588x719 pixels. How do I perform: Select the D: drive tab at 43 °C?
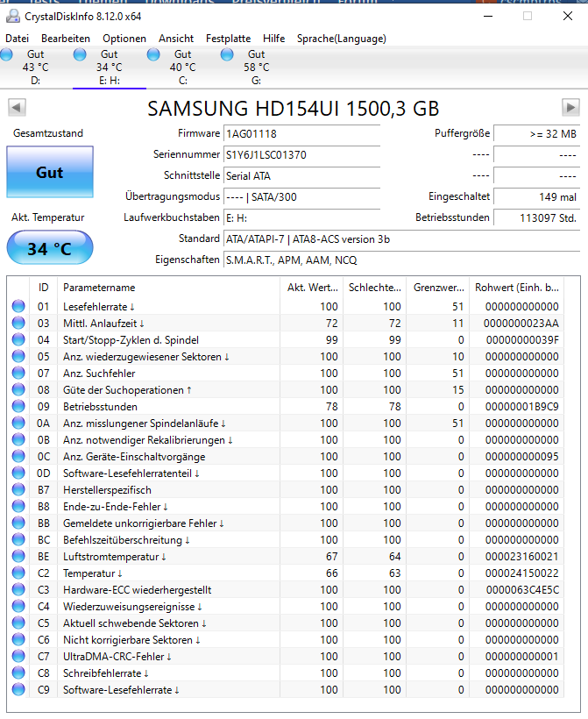[36, 68]
